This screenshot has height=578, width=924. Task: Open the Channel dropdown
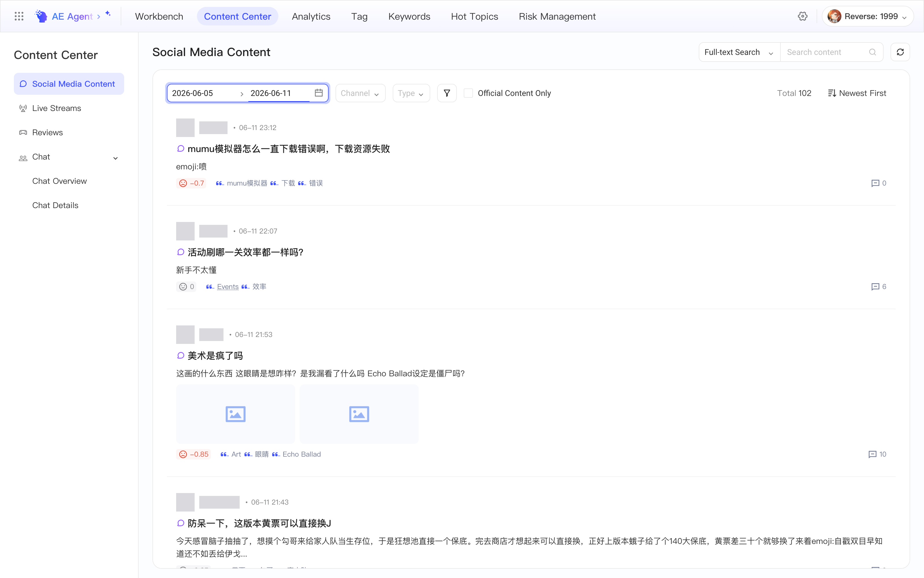[360, 93]
